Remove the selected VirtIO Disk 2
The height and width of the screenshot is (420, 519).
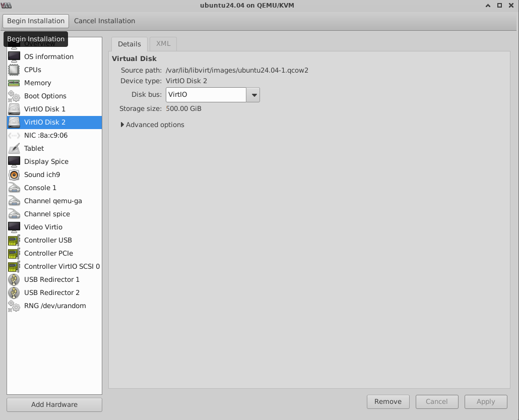(x=388, y=401)
